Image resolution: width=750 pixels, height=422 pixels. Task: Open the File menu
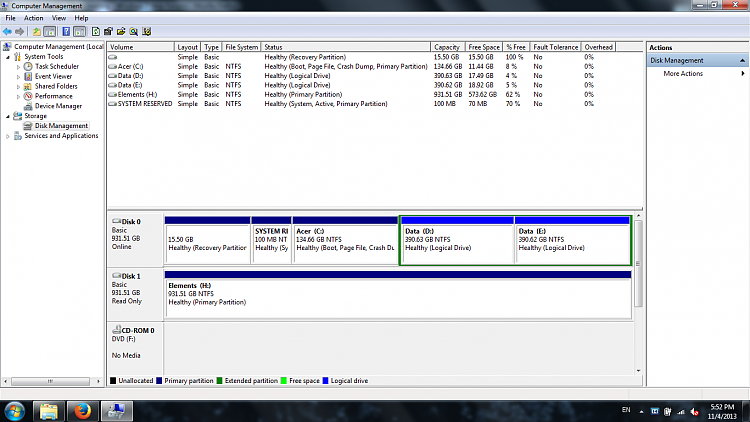coord(11,18)
